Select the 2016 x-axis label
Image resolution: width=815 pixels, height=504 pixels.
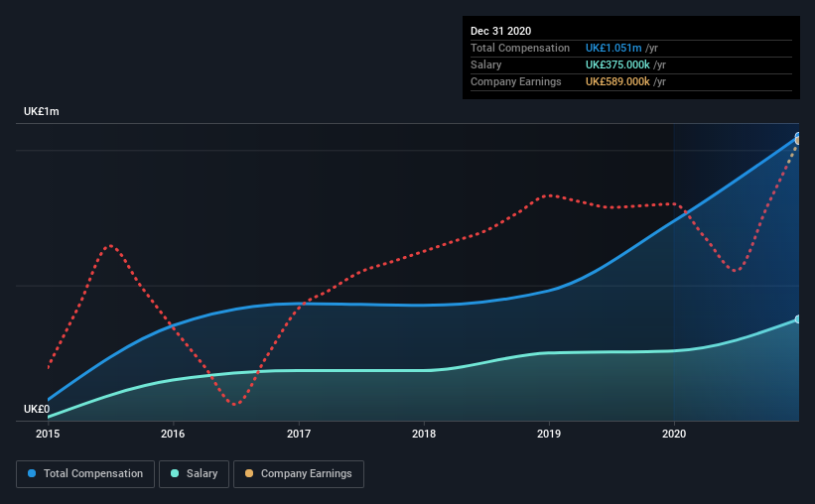click(x=173, y=434)
